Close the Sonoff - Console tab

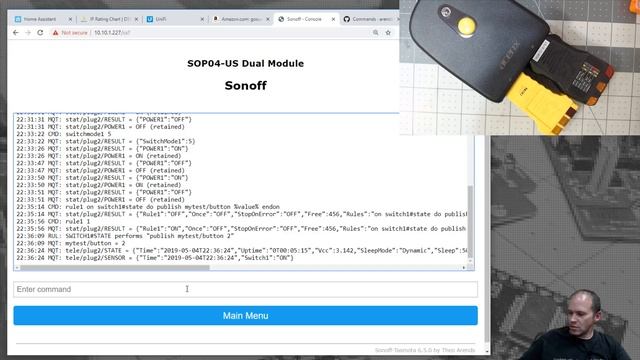tap(333, 19)
